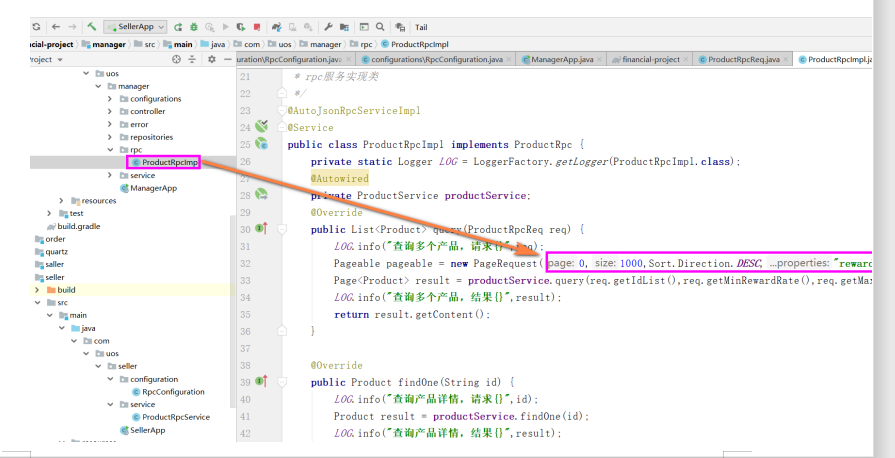895x458 pixels.
Task: Click src in the breadcrumb bar
Action: 145,44
